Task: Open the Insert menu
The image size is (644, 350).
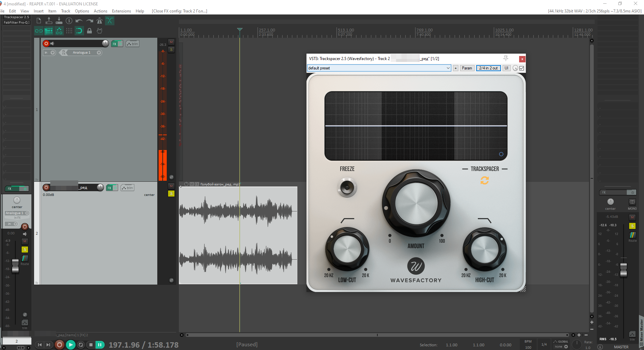Action: [38, 11]
